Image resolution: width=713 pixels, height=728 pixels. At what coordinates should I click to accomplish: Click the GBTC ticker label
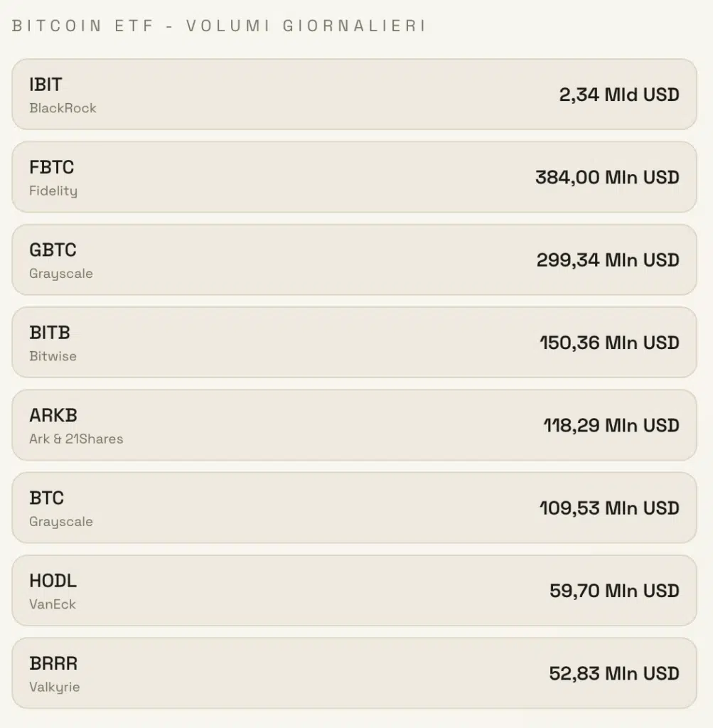pos(53,250)
